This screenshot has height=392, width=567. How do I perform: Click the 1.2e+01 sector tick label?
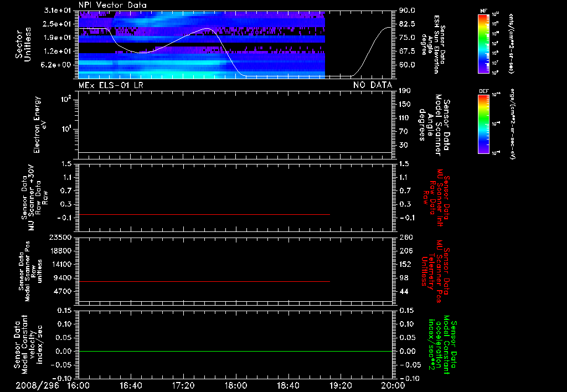(x=57, y=51)
